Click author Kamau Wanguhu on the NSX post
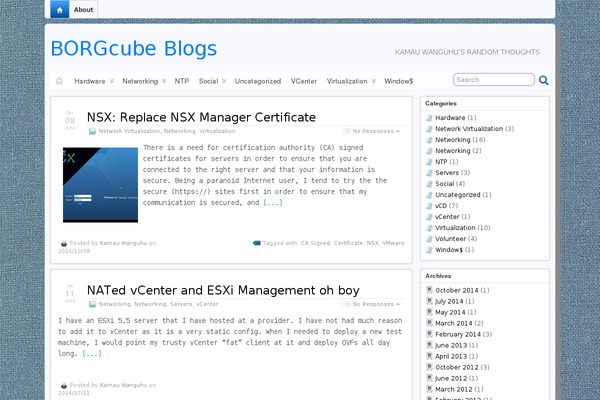This screenshot has height=400, width=600. coord(123,243)
